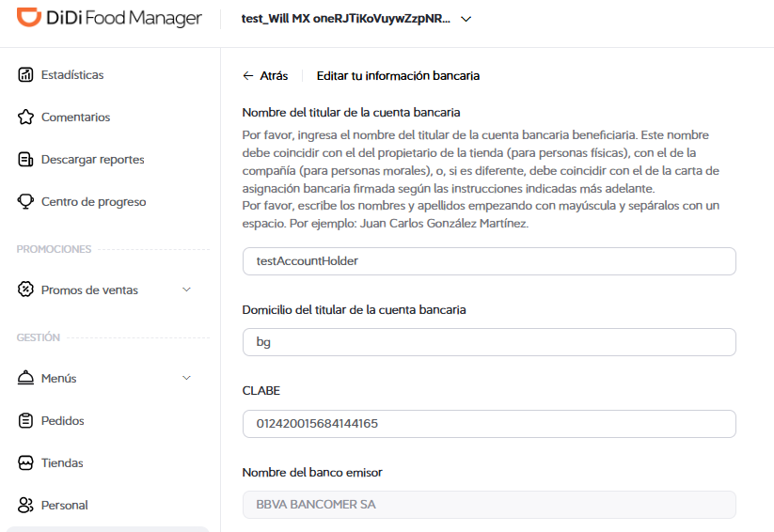Expand the Menús submenu chevron

(186, 378)
